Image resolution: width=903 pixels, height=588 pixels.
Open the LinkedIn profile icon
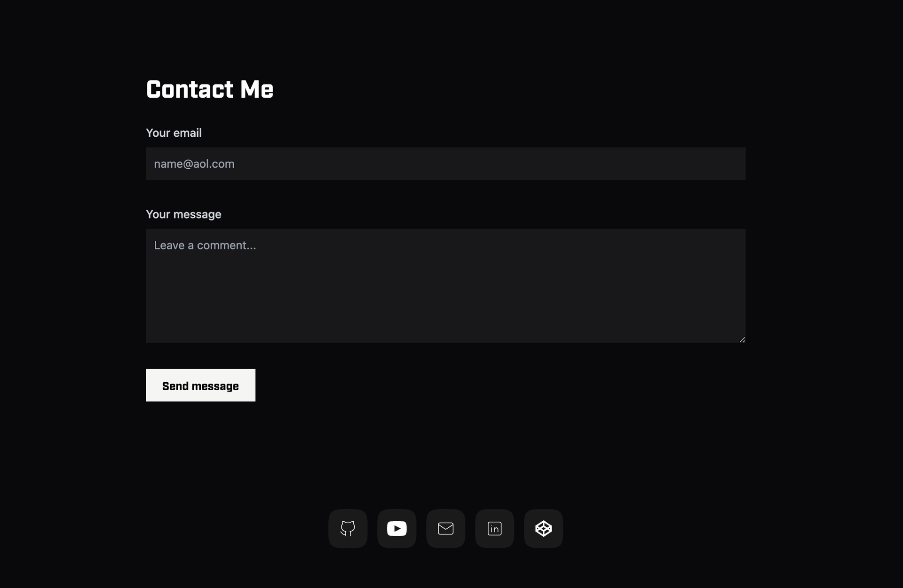pyautogui.click(x=494, y=528)
